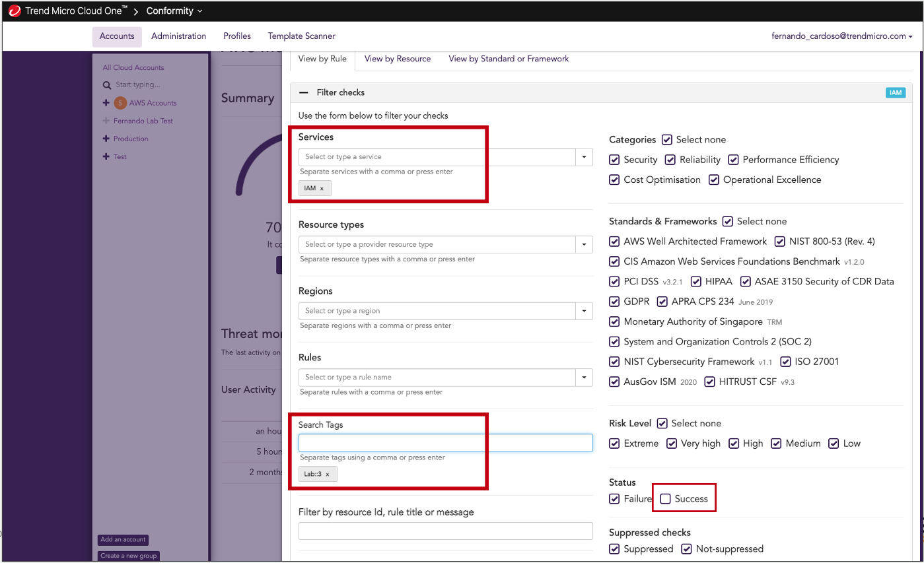Open the user account email dropdown
Viewport: 924px width, 563px height.
coord(841,36)
